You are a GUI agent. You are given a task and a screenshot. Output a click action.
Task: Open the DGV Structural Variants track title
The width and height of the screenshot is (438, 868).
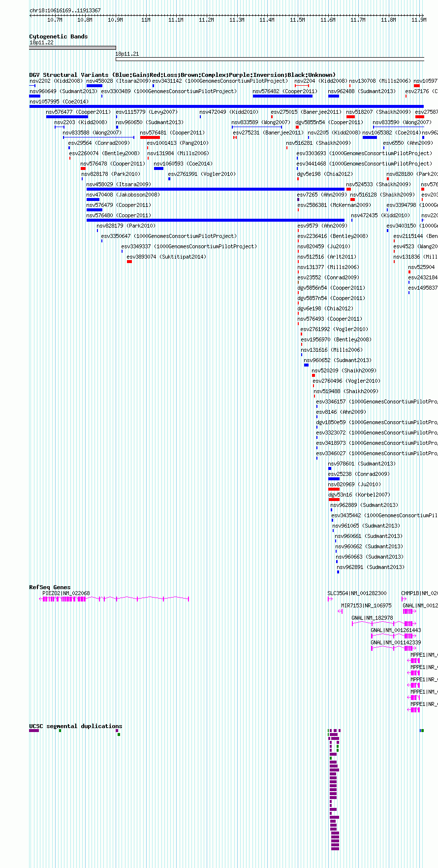pos(182,75)
